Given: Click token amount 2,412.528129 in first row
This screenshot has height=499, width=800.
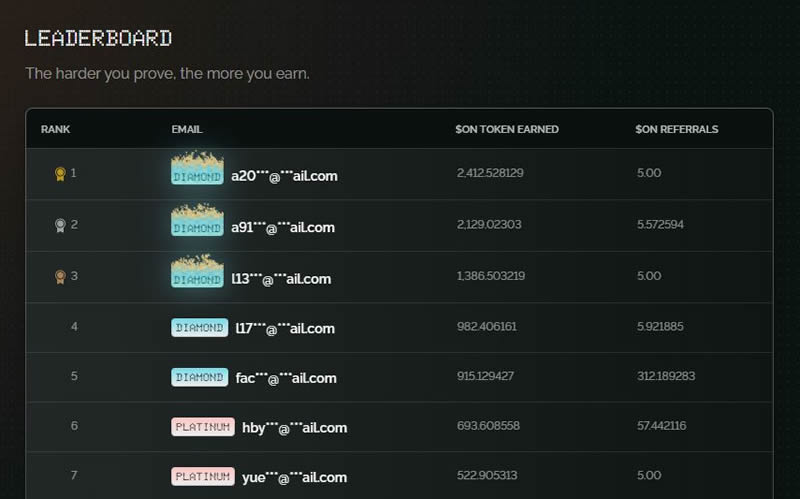Looking at the screenshot, I should pos(490,173).
